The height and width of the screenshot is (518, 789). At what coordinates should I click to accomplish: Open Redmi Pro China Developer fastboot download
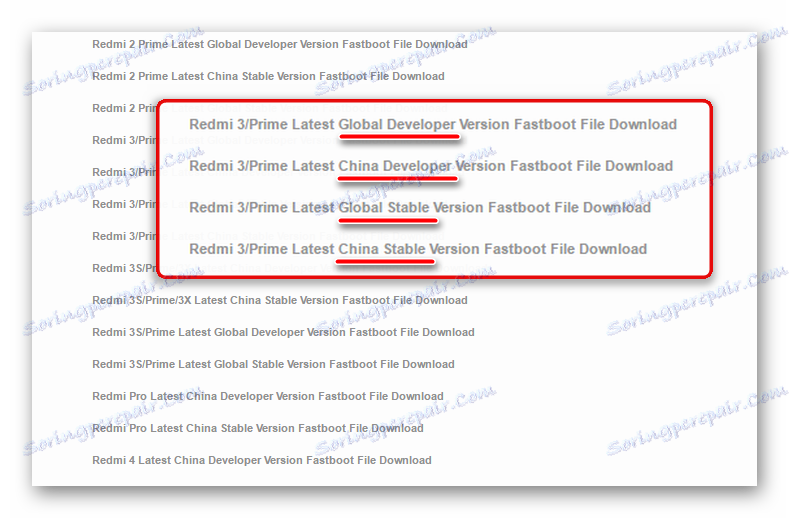tap(268, 396)
